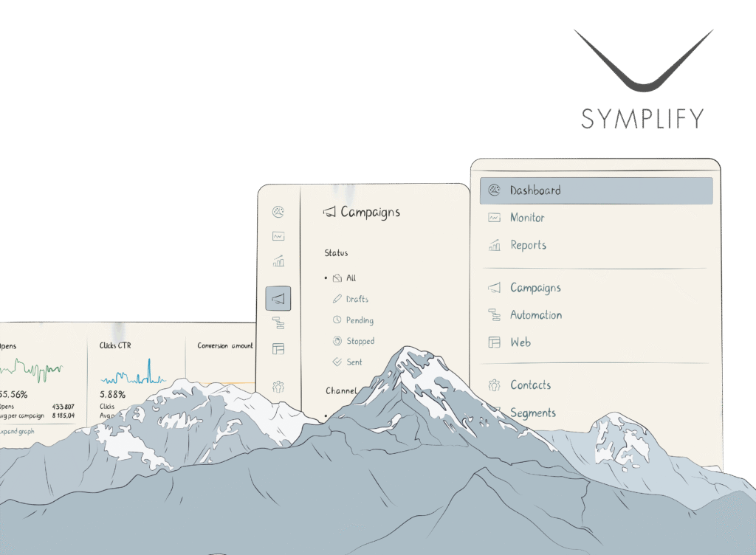The width and height of the screenshot is (756, 555).
Task: Expand the Opens graph via Expand graph
Action: coord(15,430)
